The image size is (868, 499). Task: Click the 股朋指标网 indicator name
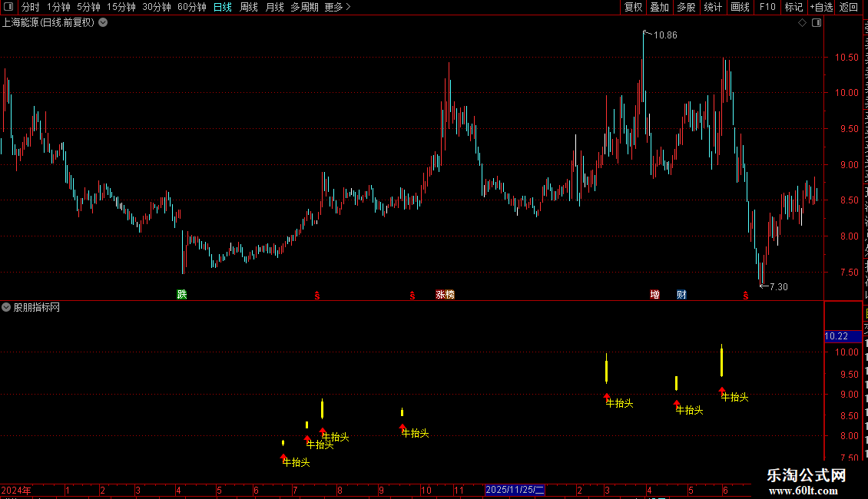pos(37,307)
